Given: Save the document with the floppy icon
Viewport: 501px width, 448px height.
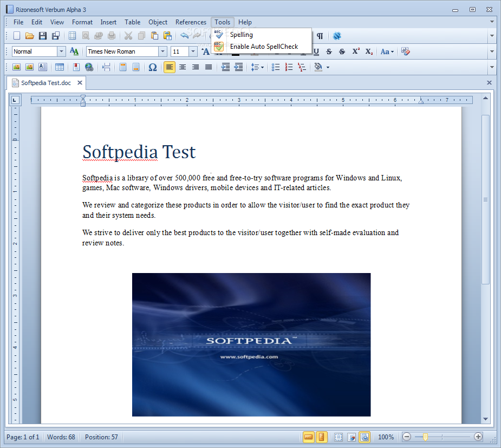Looking at the screenshot, I should (x=43, y=36).
